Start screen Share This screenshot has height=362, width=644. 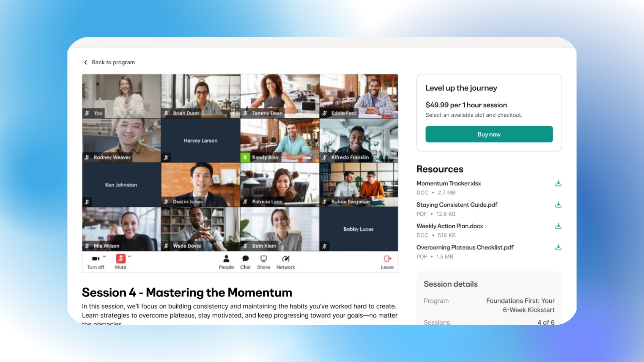263,262
